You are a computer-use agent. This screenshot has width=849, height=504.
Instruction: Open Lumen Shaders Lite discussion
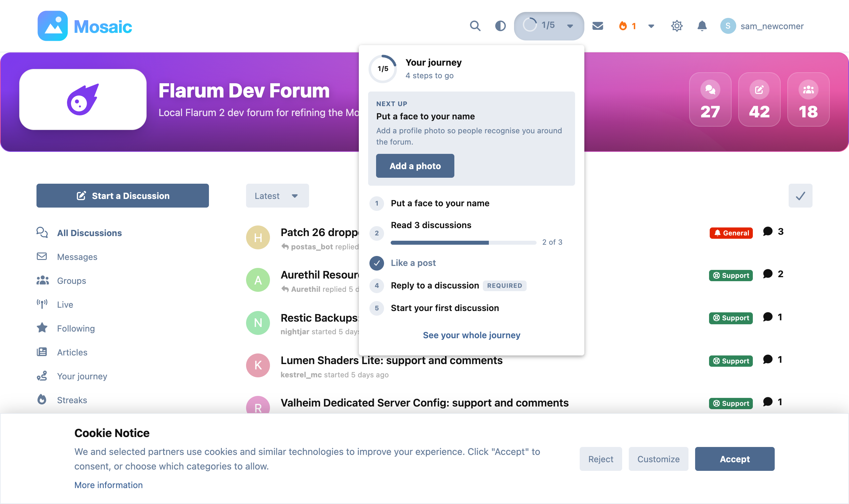click(x=391, y=360)
